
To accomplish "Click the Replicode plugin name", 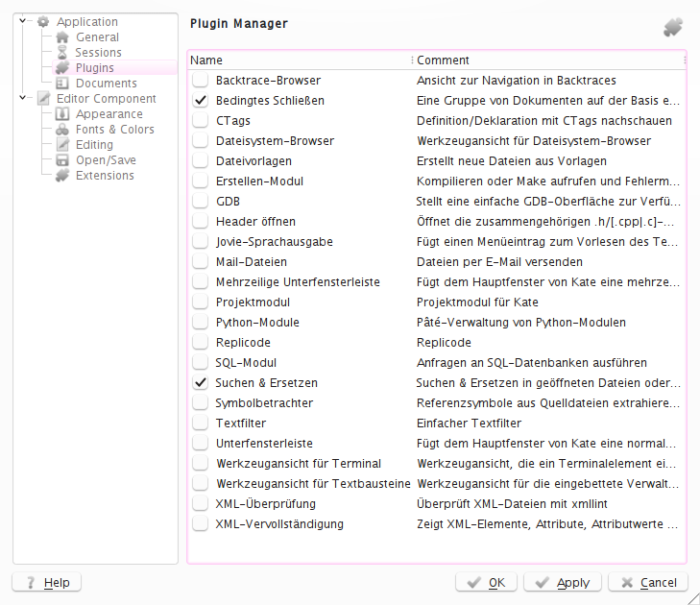I will 243,343.
